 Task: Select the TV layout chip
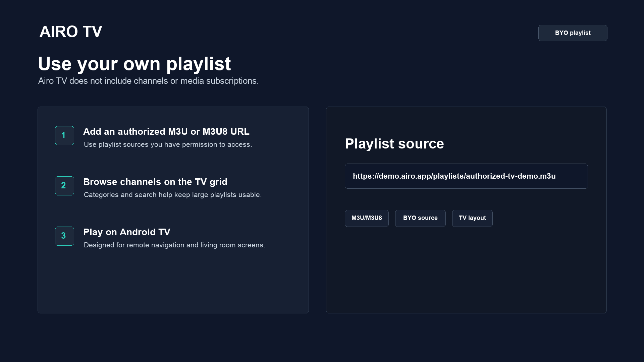point(472,218)
